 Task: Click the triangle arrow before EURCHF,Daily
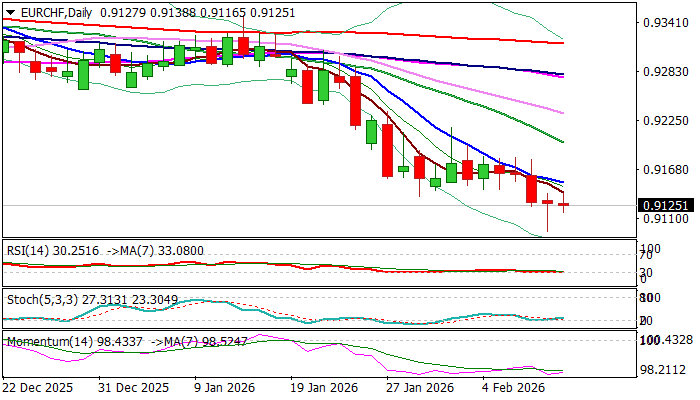pos(9,11)
